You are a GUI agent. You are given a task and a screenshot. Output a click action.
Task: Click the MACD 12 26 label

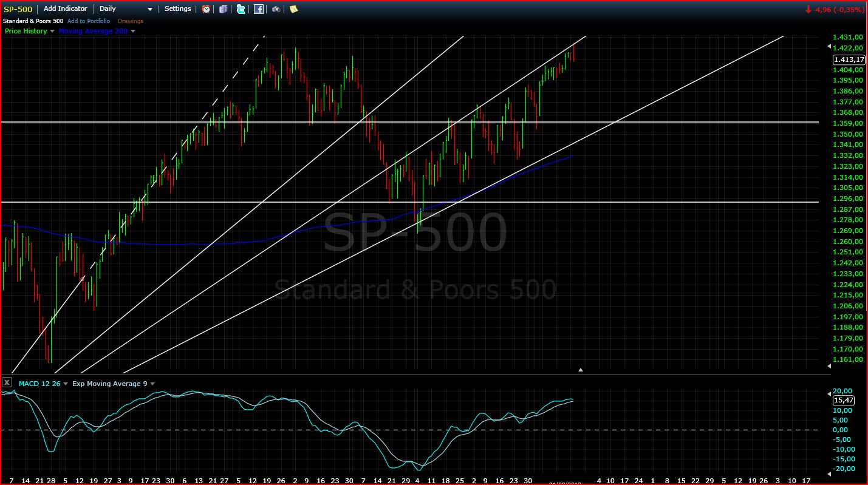click(x=39, y=384)
